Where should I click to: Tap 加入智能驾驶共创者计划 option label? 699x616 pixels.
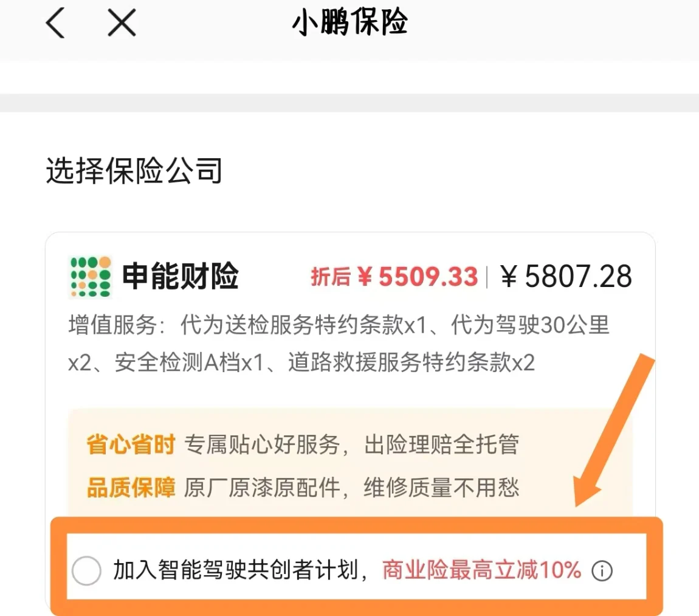coord(236,570)
